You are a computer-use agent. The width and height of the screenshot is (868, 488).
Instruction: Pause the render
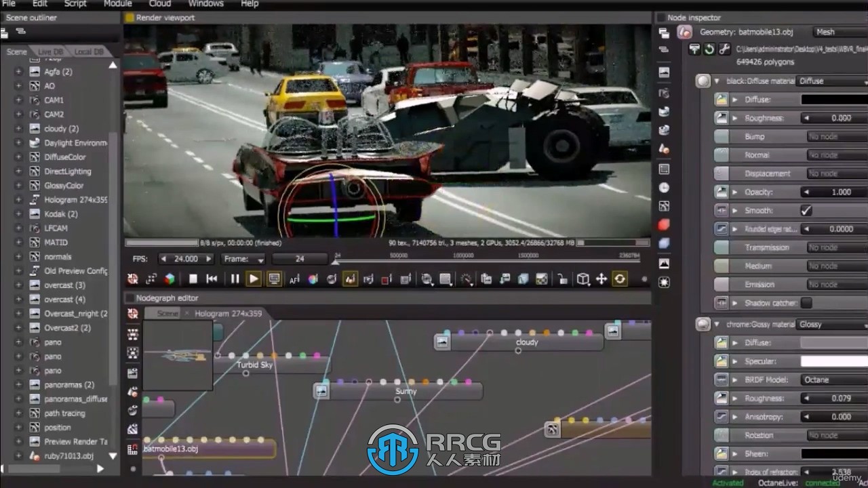point(235,279)
